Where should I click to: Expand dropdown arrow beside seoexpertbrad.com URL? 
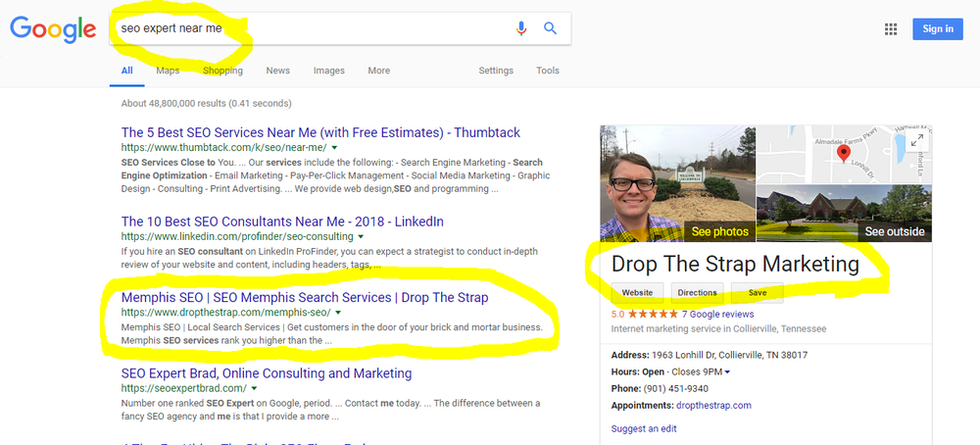[255, 389]
